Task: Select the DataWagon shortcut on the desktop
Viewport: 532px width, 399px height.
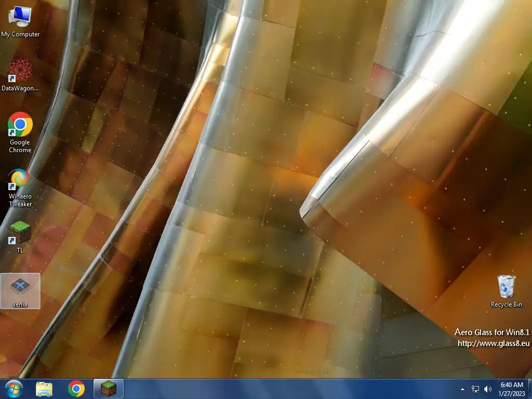Action: [x=20, y=75]
